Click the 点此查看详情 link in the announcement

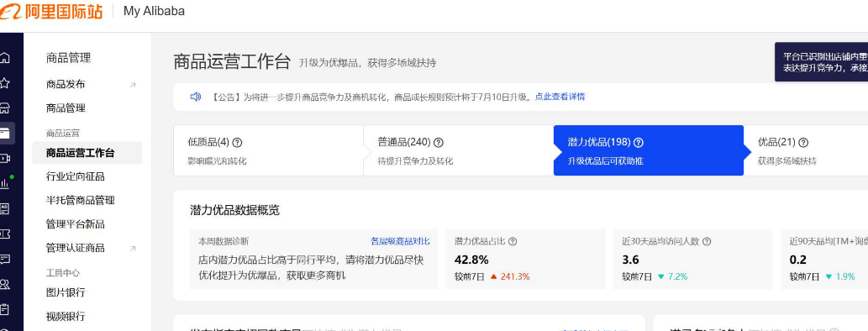pos(560,97)
